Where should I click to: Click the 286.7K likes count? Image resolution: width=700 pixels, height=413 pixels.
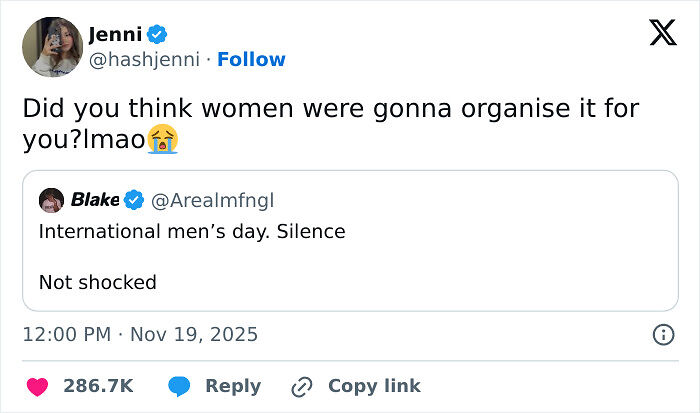coord(98,386)
